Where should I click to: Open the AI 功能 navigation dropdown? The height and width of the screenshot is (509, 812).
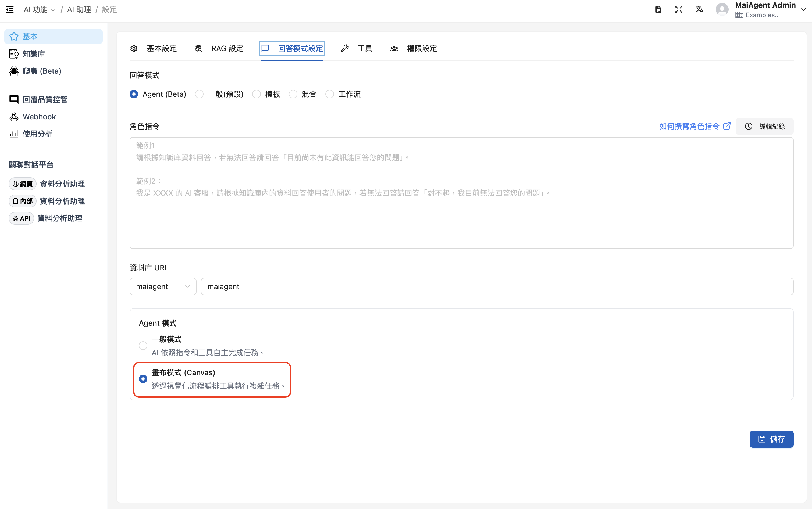(x=40, y=9)
